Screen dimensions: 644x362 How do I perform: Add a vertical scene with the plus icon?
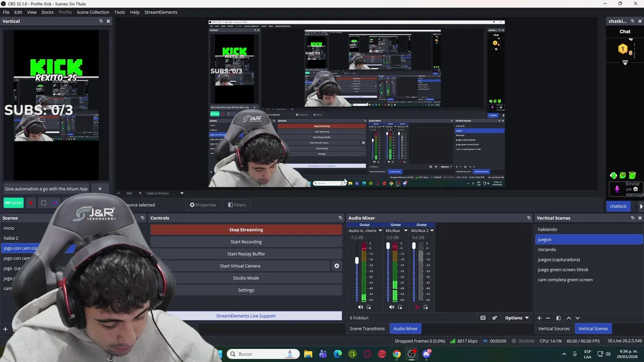coord(539,318)
